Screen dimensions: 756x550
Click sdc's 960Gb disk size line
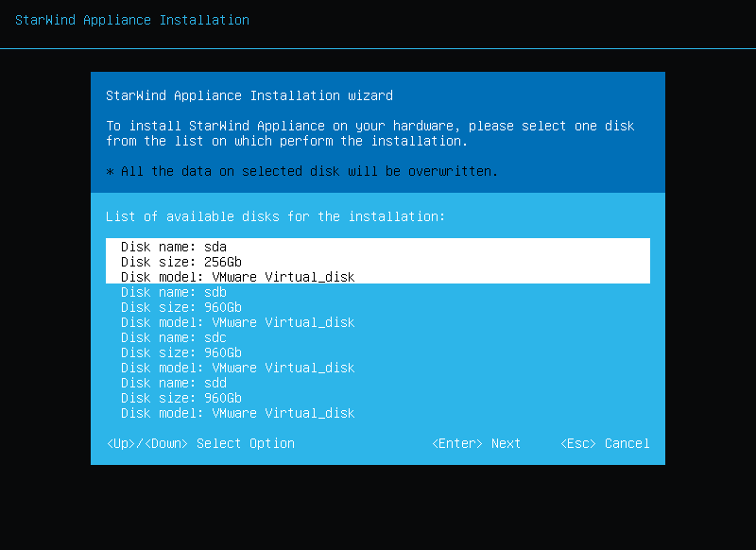point(181,352)
